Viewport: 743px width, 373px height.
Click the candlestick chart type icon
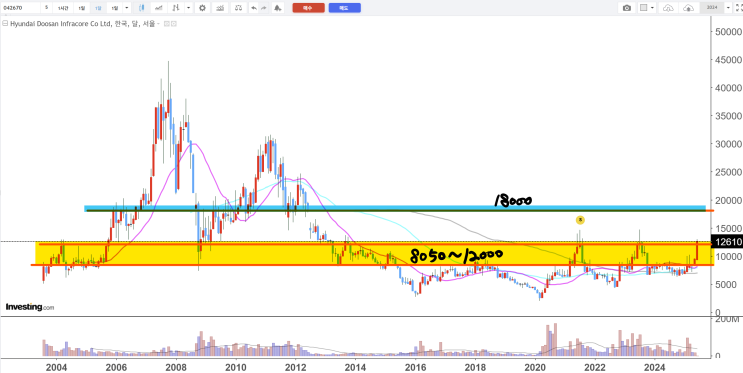(142, 8)
